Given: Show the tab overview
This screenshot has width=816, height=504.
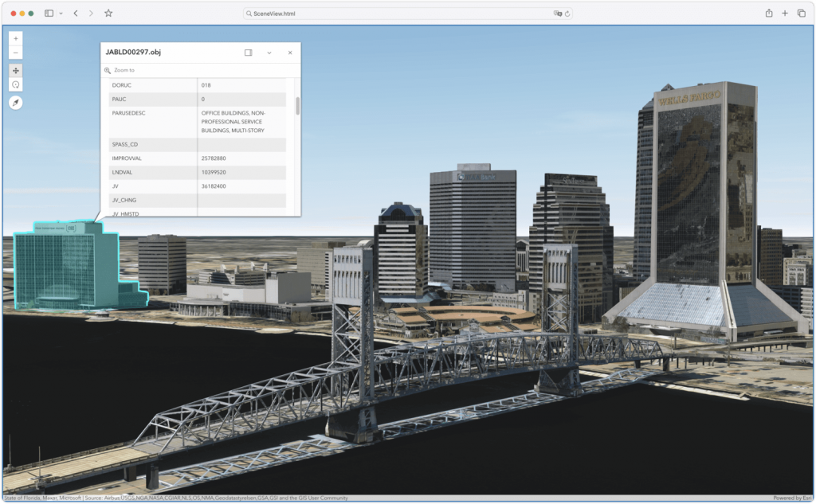Looking at the screenshot, I should pyautogui.click(x=801, y=14).
